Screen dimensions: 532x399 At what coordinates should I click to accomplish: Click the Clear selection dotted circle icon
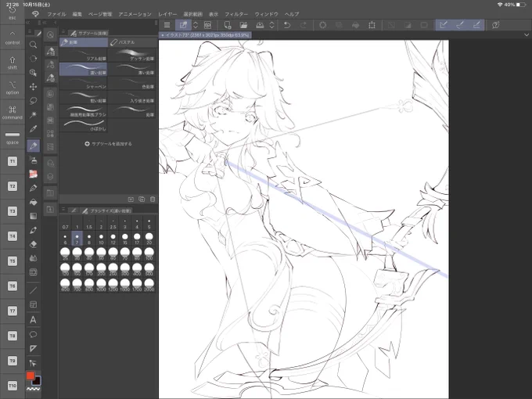(322, 25)
